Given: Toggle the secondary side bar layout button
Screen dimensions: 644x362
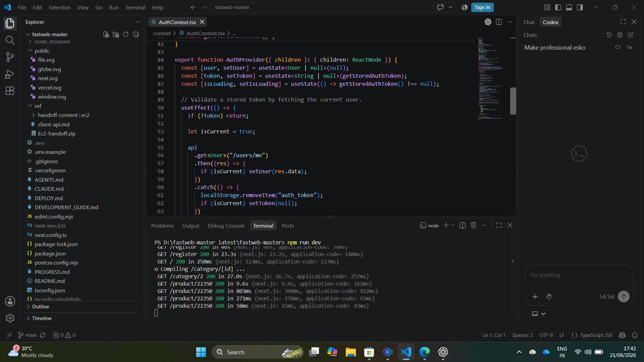Looking at the screenshot, I should click(580, 7).
